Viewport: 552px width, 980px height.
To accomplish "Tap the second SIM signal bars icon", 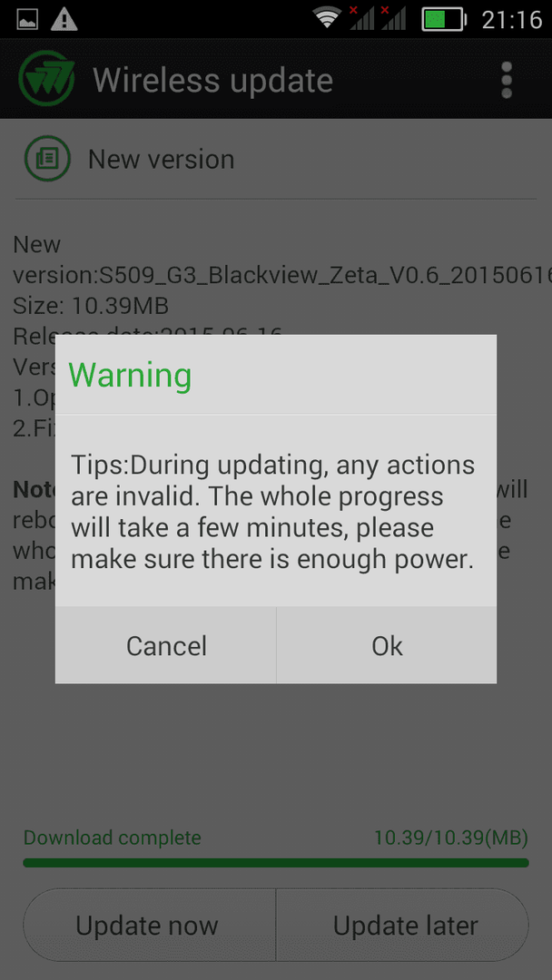I will pyautogui.click(x=394, y=18).
